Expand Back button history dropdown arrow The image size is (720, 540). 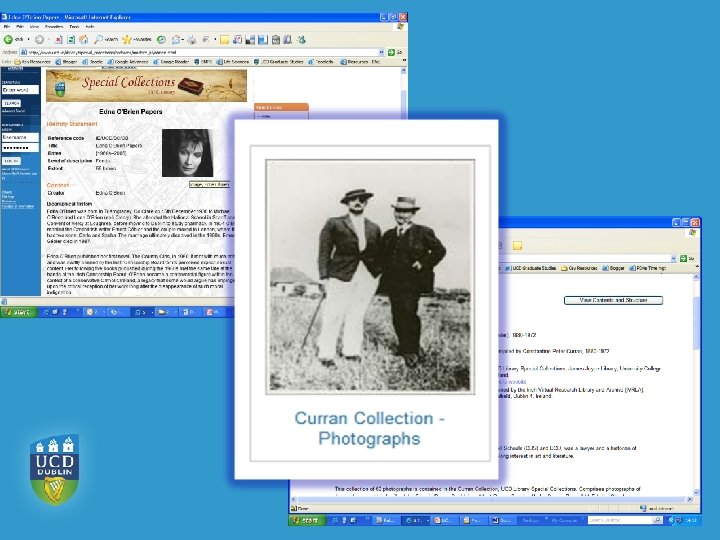coord(28,40)
